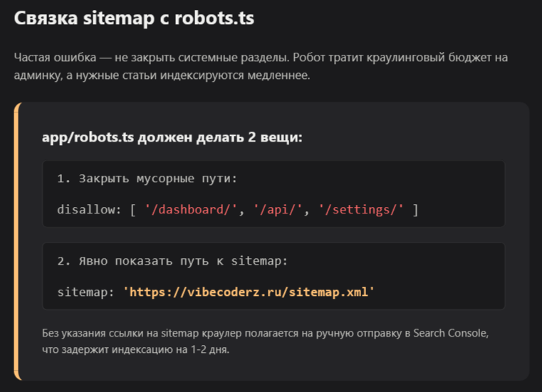542x392 pixels.
Task: Click the line '2. Явно показать путь к sitemap:'
Action: coord(172,261)
